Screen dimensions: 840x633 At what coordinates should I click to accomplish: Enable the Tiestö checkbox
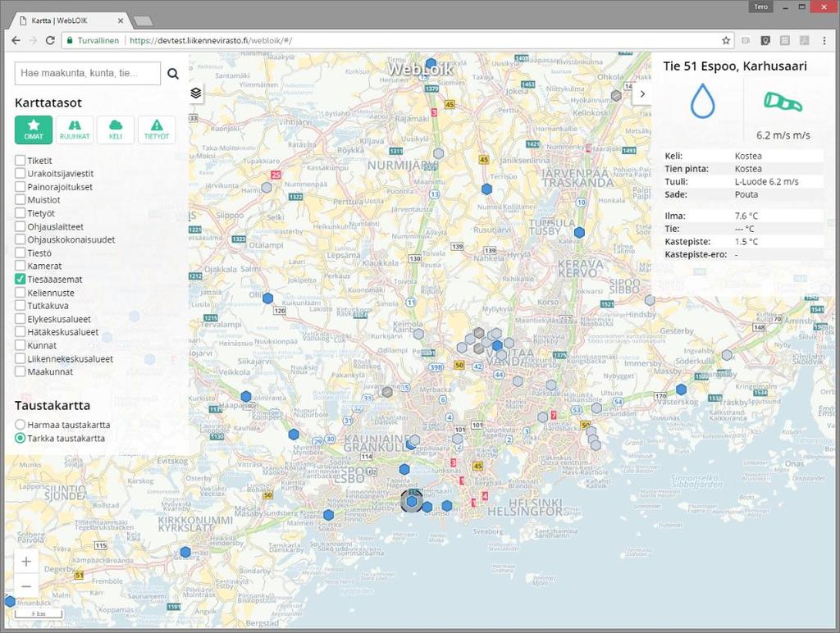click(21, 253)
